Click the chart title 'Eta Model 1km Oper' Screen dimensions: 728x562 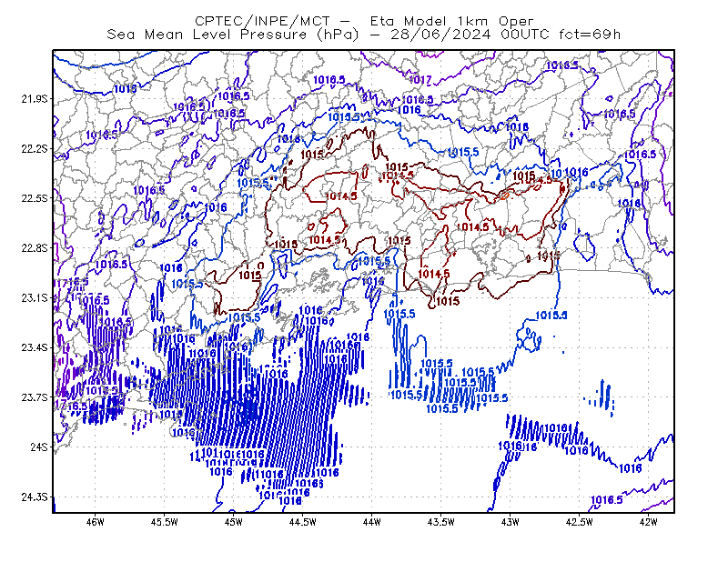451,21
